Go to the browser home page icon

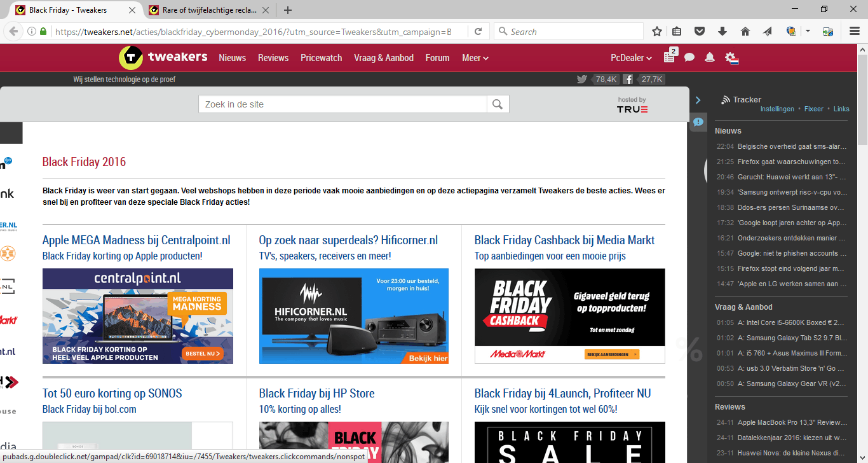[745, 31]
